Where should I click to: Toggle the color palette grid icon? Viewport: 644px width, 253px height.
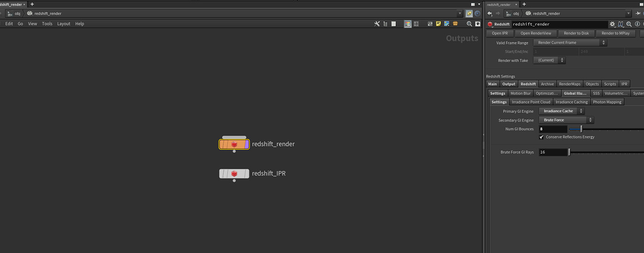(408, 24)
